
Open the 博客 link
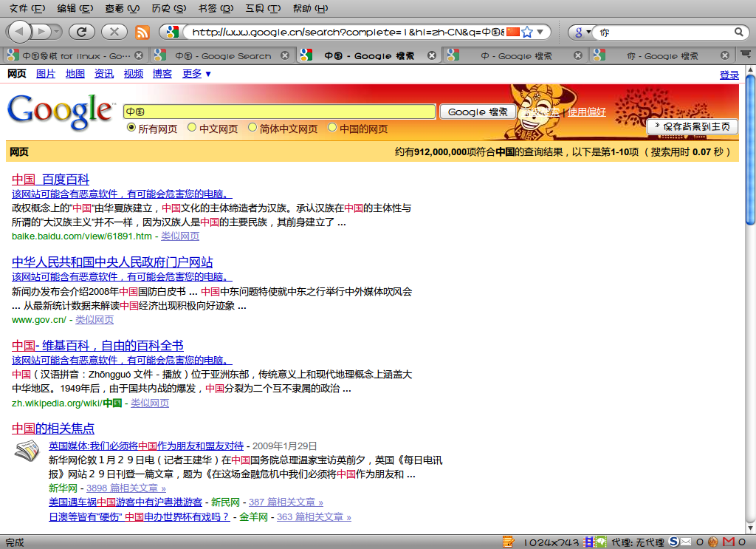162,74
